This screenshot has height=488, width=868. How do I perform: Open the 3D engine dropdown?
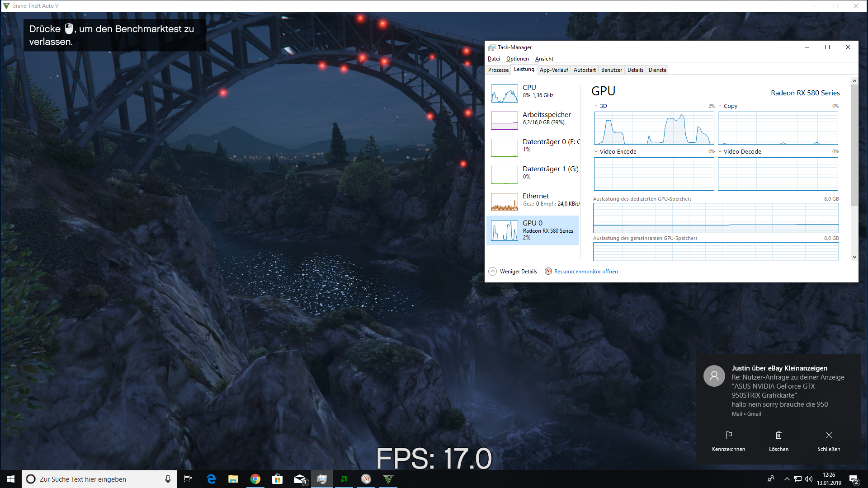(x=596, y=106)
